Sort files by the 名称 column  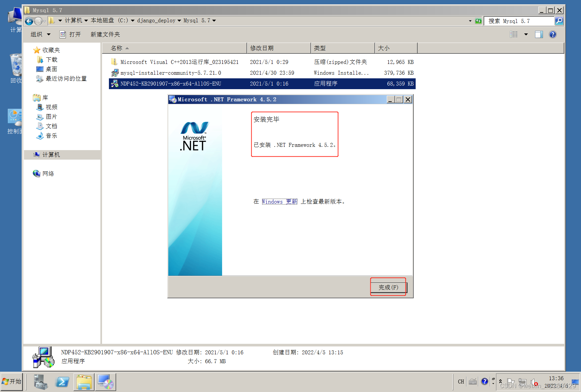point(175,48)
